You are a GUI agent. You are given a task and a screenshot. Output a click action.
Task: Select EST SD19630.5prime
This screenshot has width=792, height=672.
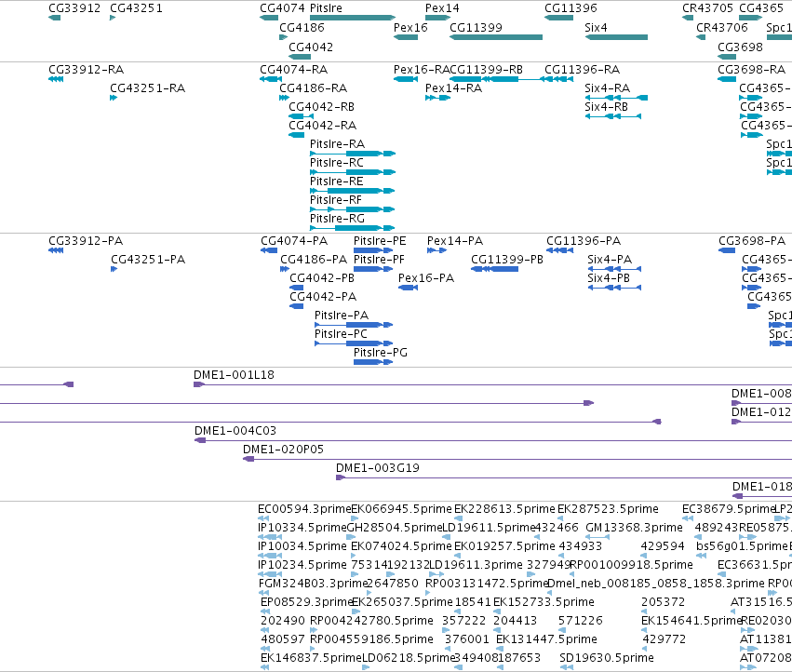(x=566, y=667)
